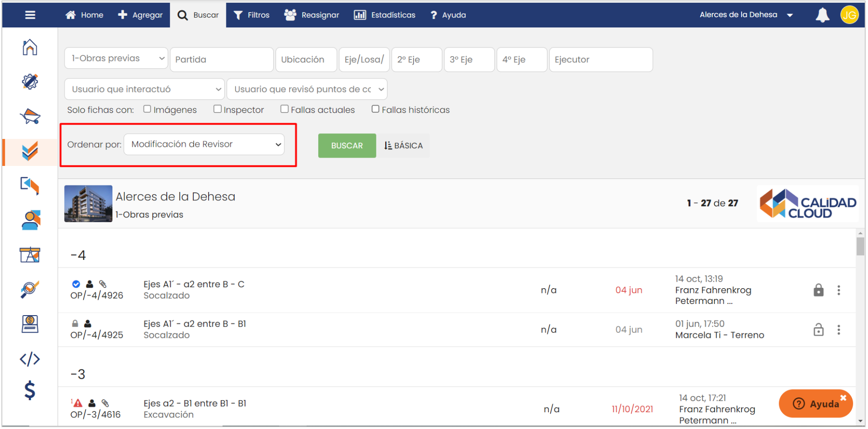
Task: Open the Estadísticas menu item
Action: click(385, 15)
